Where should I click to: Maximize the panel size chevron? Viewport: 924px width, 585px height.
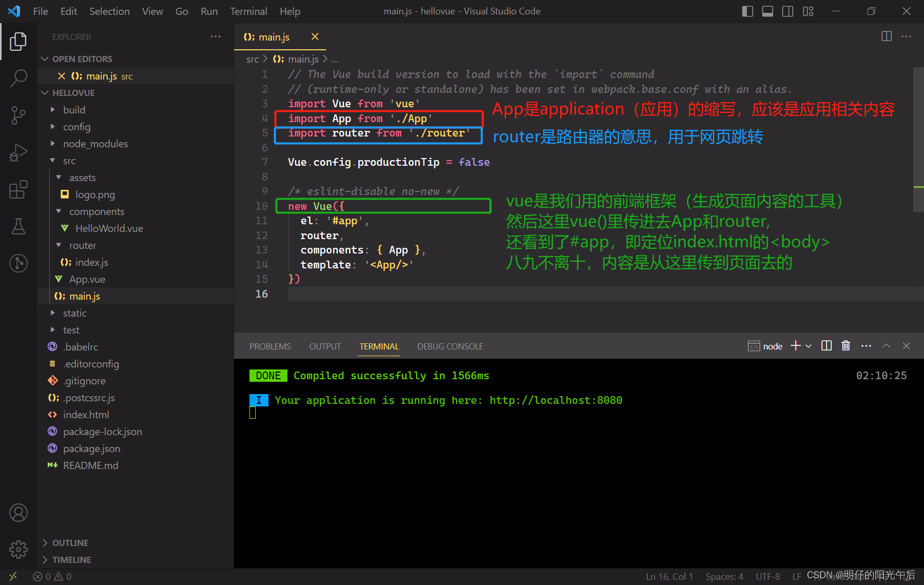coord(886,346)
